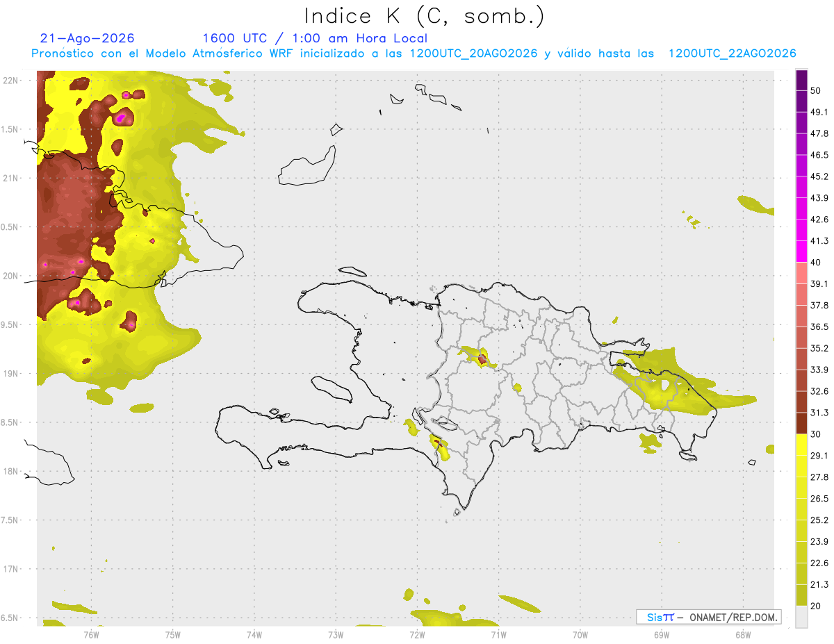The image size is (834, 644).
Task: Click colorbar value "35.2"
Action: coord(819,348)
